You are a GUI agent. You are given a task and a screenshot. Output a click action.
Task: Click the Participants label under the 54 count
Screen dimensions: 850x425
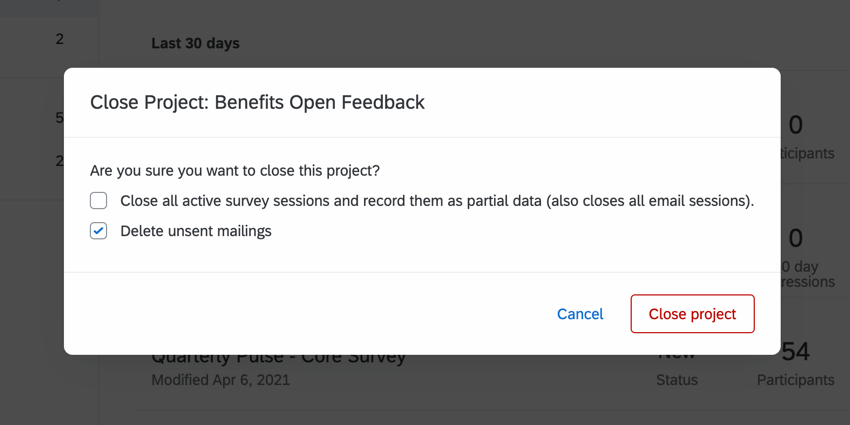[x=795, y=380]
